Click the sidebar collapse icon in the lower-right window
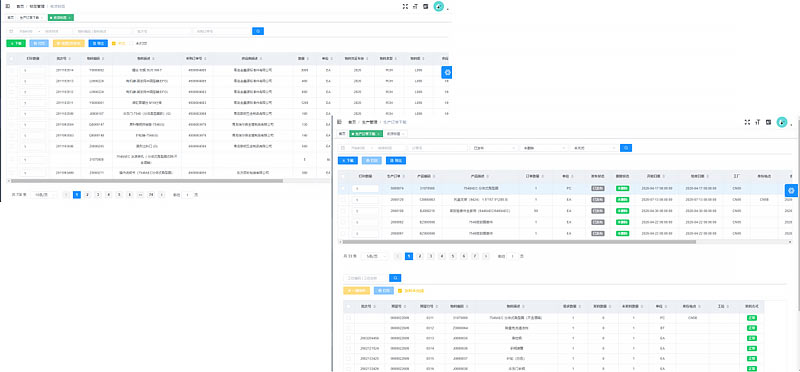This screenshot has height=372, width=800. pyautogui.click(x=339, y=122)
